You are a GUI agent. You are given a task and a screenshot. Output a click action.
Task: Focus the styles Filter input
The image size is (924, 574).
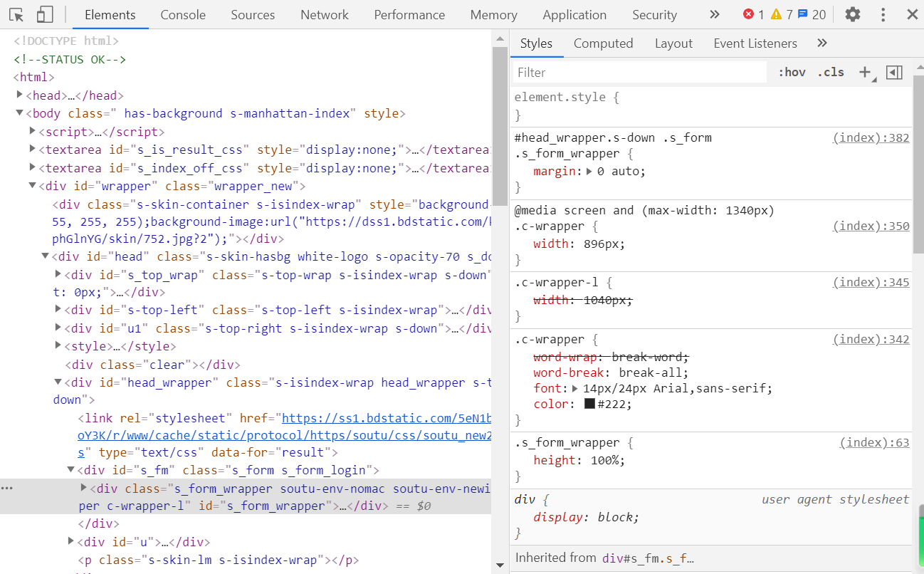pos(640,72)
